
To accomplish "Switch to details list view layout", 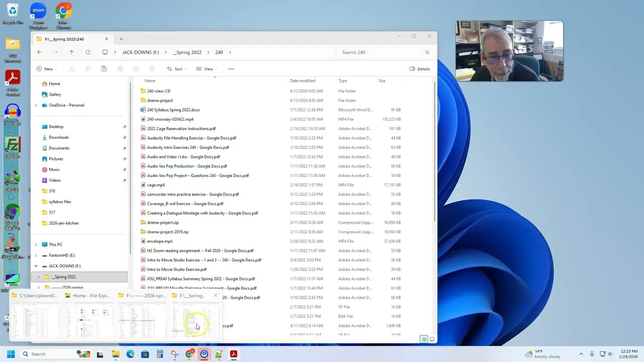I will pyautogui.click(x=424, y=339).
